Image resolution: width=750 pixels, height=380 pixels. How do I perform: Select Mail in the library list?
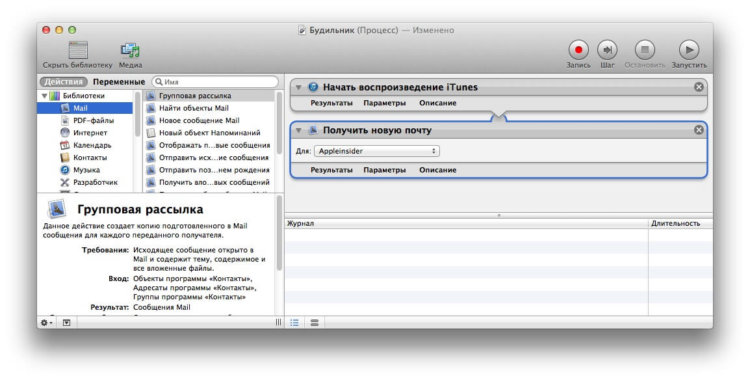pyautogui.click(x=85, y=108)
